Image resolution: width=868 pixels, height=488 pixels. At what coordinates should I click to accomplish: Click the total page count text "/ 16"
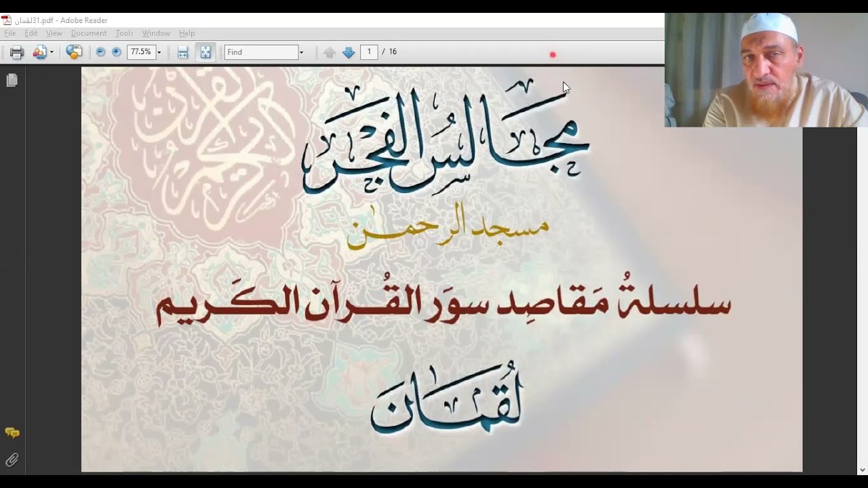coord(389,52)
